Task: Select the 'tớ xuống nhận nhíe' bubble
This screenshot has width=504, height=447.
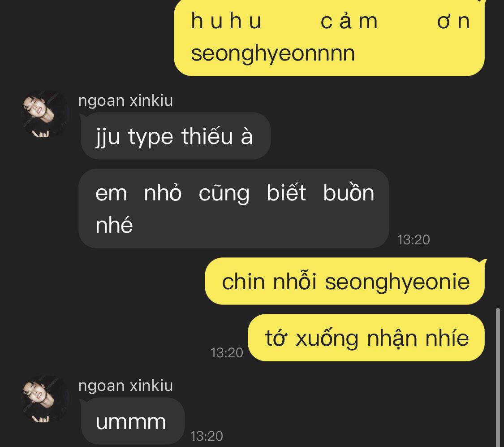Action: pyautogui.click(x=366, y=338)
